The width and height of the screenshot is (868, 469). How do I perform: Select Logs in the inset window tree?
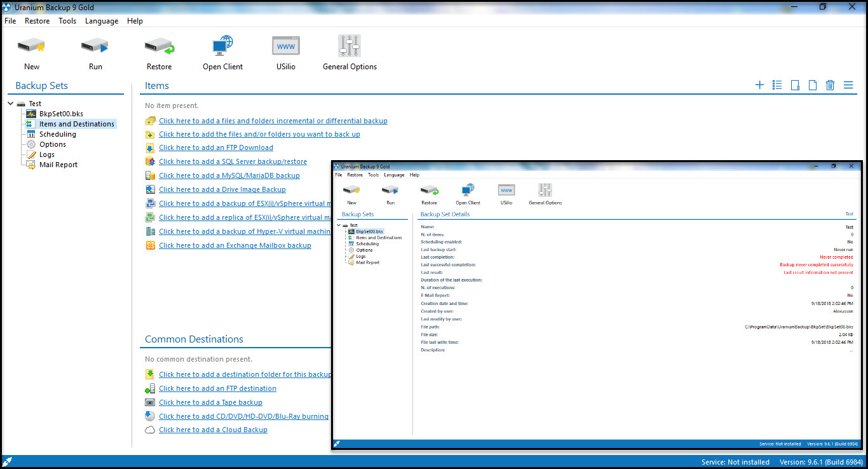coord(361,256)
